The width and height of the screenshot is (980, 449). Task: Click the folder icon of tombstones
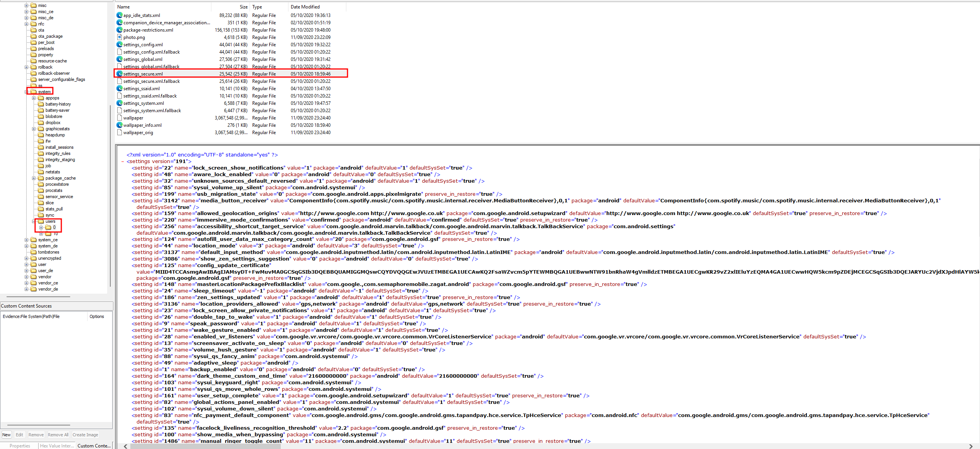click(34, 252)
